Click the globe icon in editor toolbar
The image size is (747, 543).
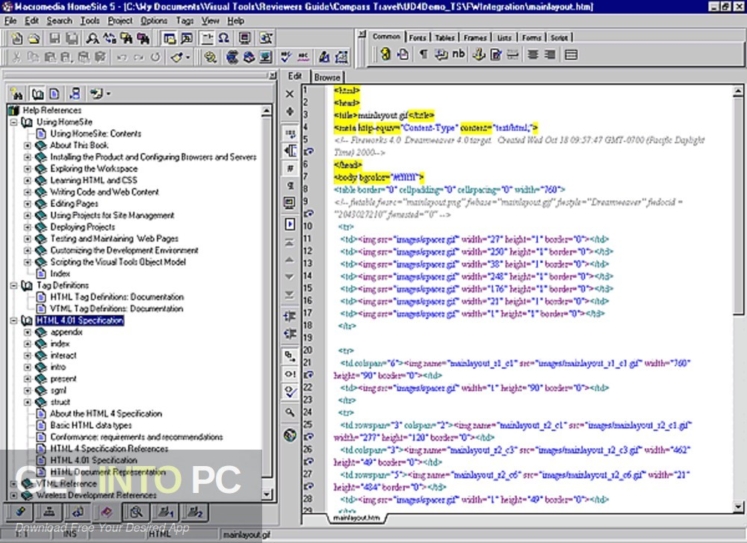(x=290, y=435)
